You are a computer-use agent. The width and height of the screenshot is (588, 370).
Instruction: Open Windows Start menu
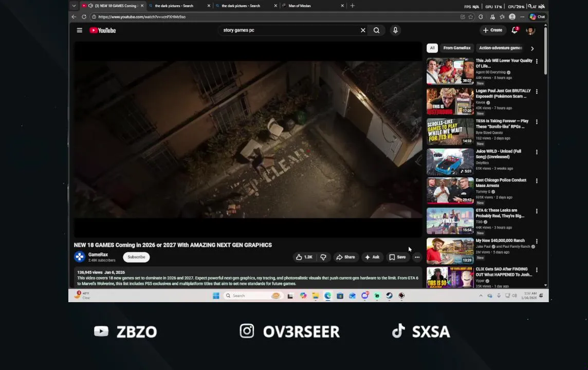click(216, 296)
